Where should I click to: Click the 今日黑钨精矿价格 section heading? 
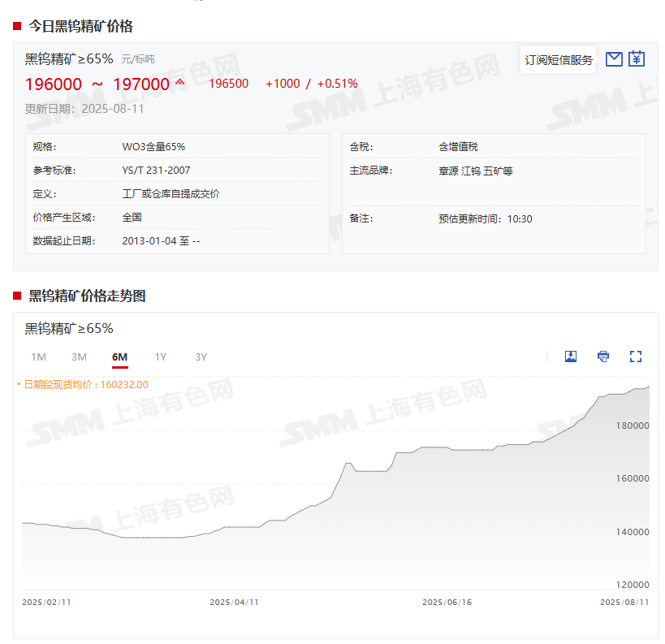80,26
